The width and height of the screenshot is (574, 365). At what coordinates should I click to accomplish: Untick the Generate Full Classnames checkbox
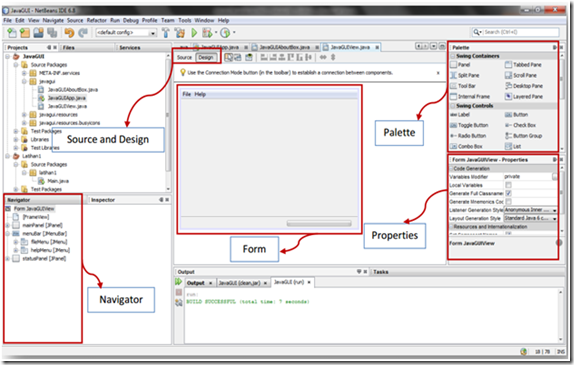[x=508, y=193]
